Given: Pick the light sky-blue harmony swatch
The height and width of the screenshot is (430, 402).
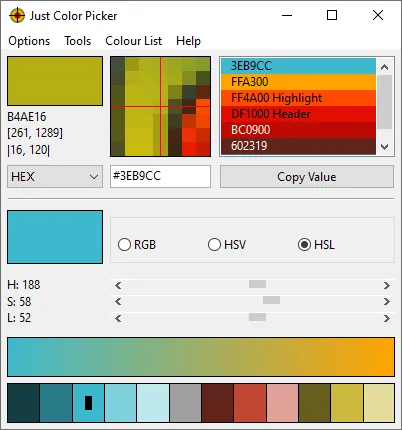Looking at the screenshot, I should [120, 403].
